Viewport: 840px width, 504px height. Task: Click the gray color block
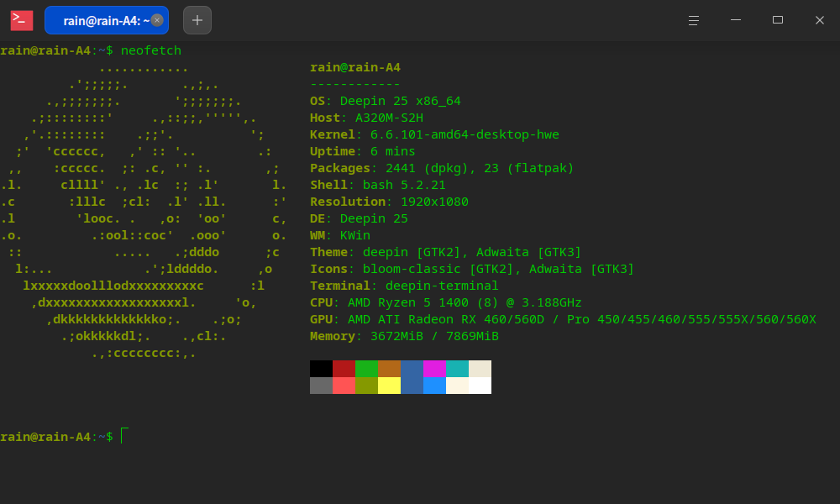[321, 386]
